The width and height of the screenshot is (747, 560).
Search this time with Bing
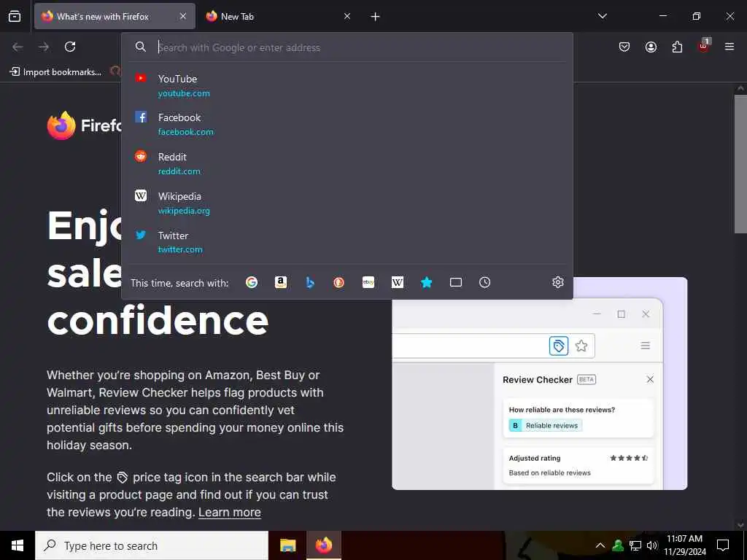tap(310, 282)
